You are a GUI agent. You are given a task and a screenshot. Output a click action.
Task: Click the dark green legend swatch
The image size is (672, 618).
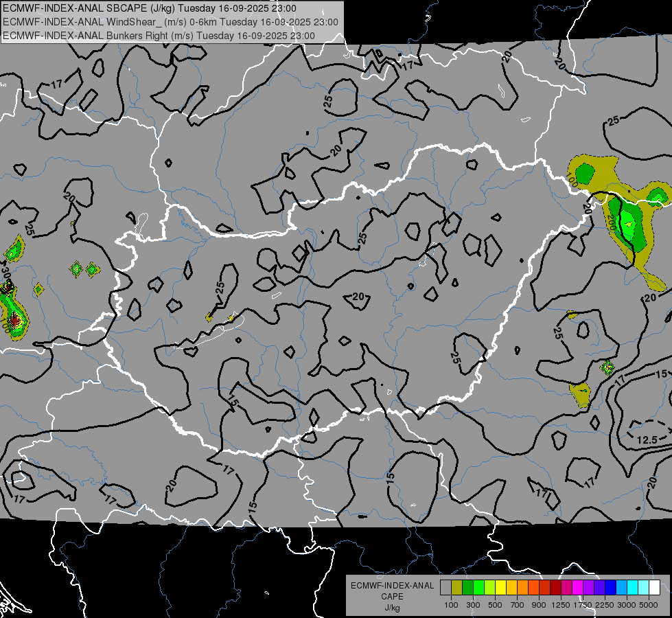click(468, 588)
